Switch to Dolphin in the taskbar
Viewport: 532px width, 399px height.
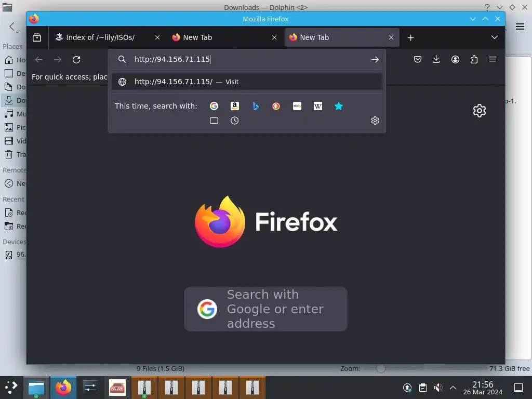click(36, 388)
